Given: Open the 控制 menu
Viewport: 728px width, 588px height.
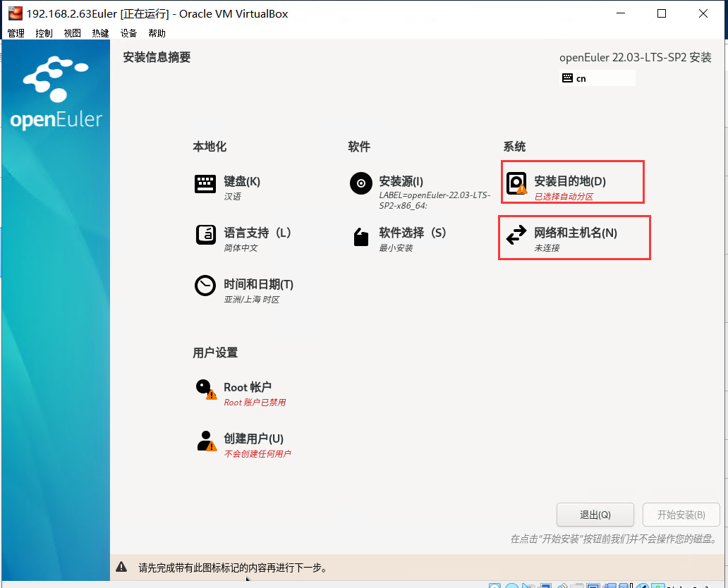Looking at the screenshot, I should [44, 33].
